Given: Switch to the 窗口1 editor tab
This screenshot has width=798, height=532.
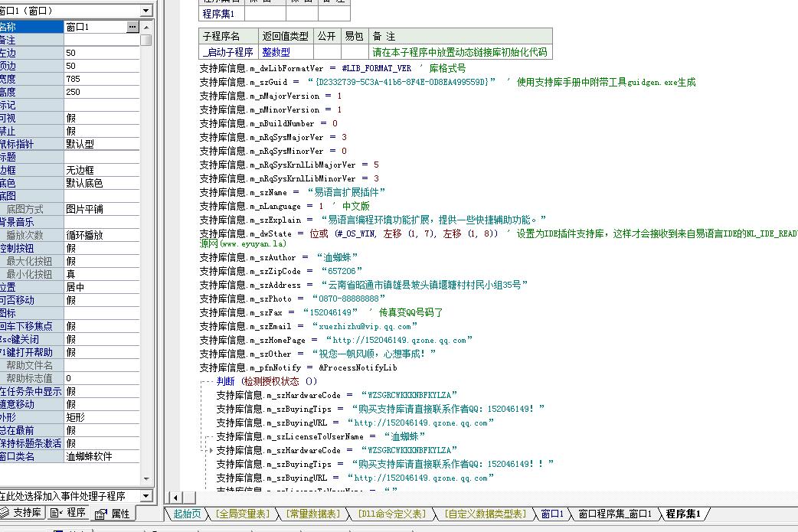Looking at the screenshot, I should pos(551,514).
